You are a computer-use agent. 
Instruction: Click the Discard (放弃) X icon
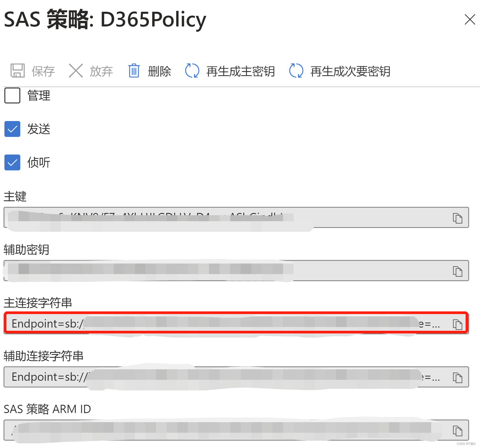76,71
